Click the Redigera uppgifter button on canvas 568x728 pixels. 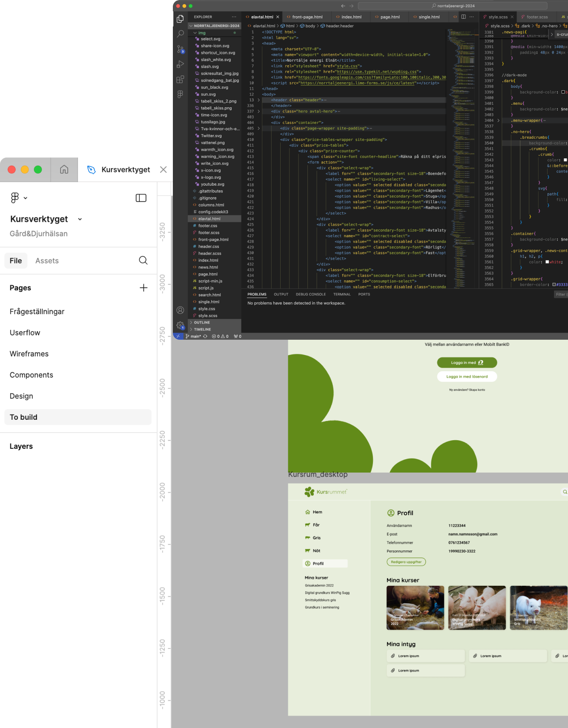tap(406, 562)
